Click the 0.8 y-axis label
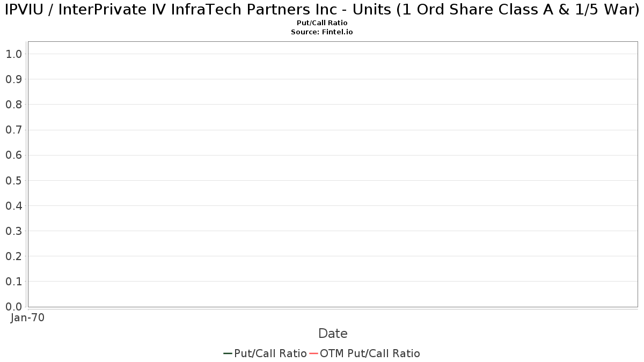 [13, 105]
